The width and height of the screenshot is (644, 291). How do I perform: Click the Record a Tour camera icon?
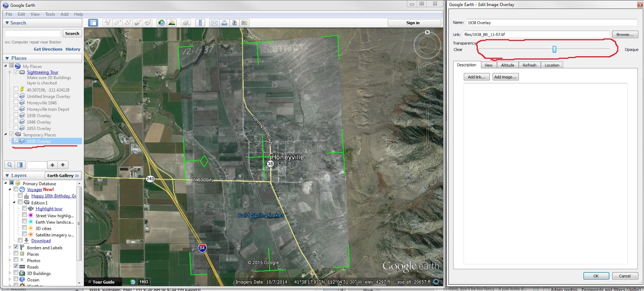tap(148, 23)
